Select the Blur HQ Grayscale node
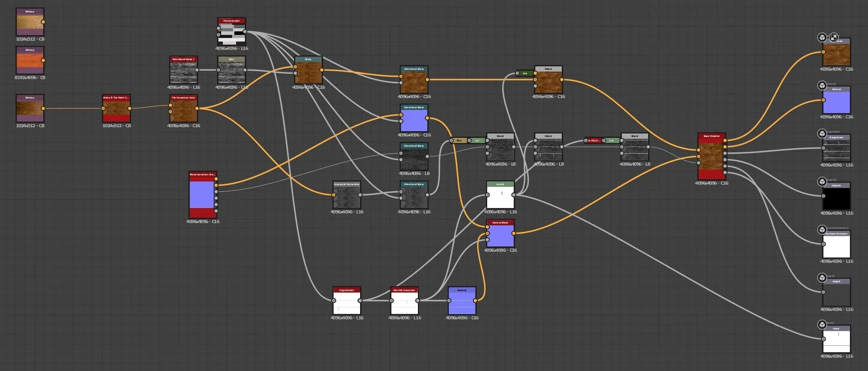 pos(405,301)
